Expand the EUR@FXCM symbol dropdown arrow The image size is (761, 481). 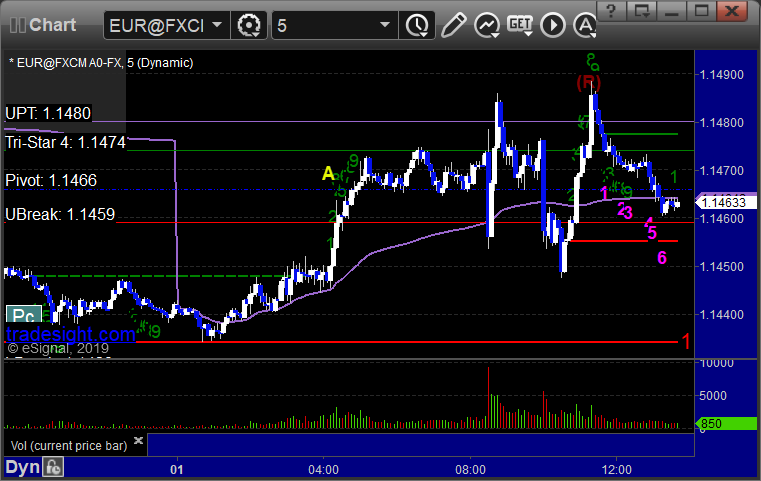(217, 24)
